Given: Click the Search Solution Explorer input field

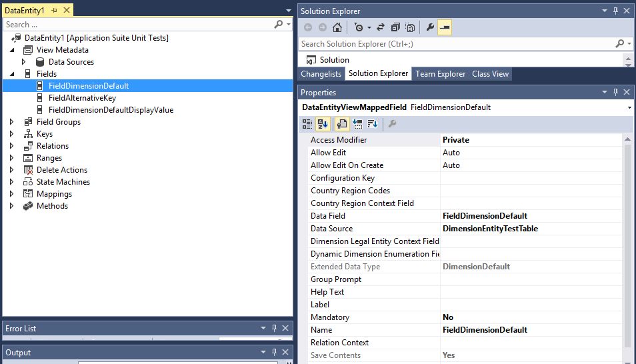Looking at the screenshot, I should (456, 43).
